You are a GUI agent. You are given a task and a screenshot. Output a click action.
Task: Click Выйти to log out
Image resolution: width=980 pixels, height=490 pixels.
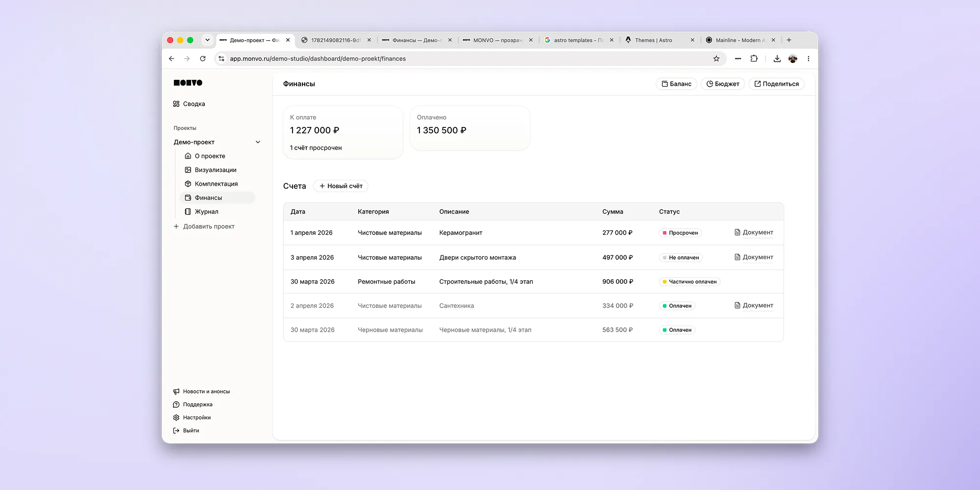(x=186, y=431)
